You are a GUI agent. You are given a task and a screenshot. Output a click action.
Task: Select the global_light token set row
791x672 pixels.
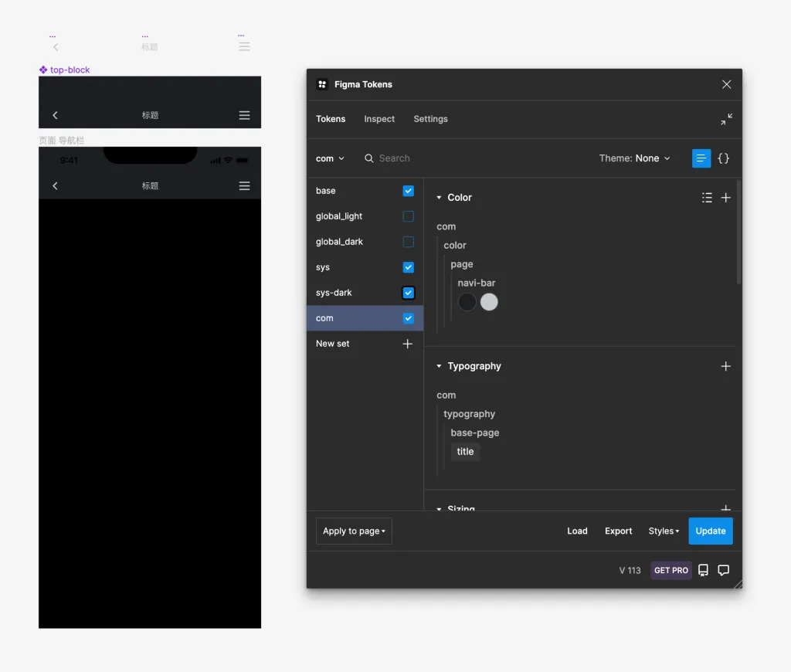(365, 216)
